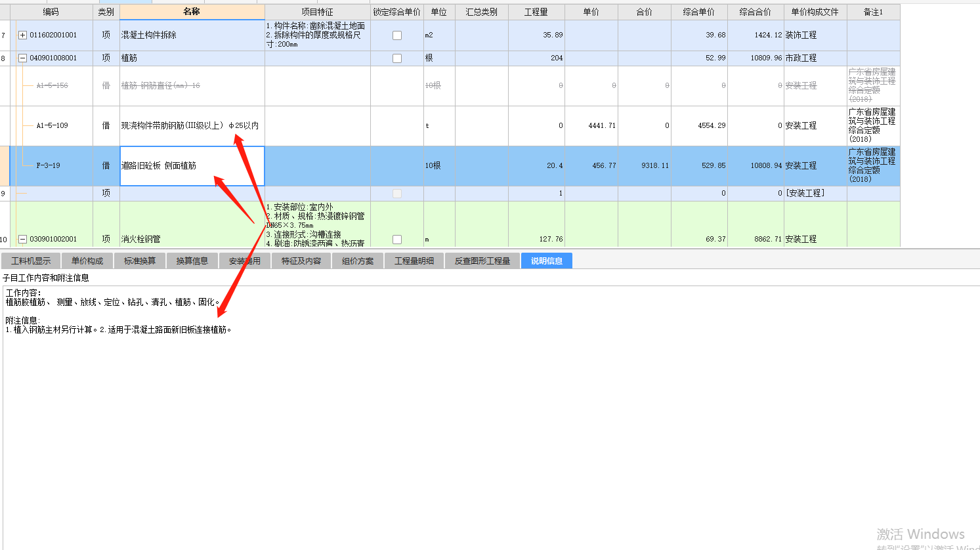The width and height of the screenshot is (980, 550).
Task: Click the 编码 column header
Action: point(51,12)
